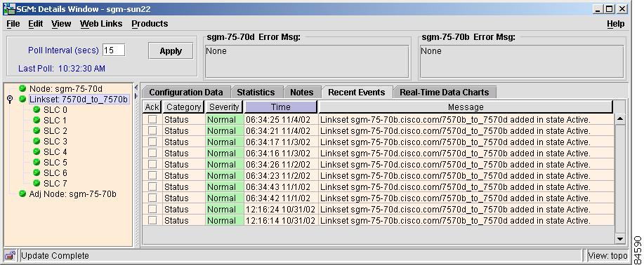Tick the Ack box for 06:34:21 11/4/02 event

pos(152,130)
